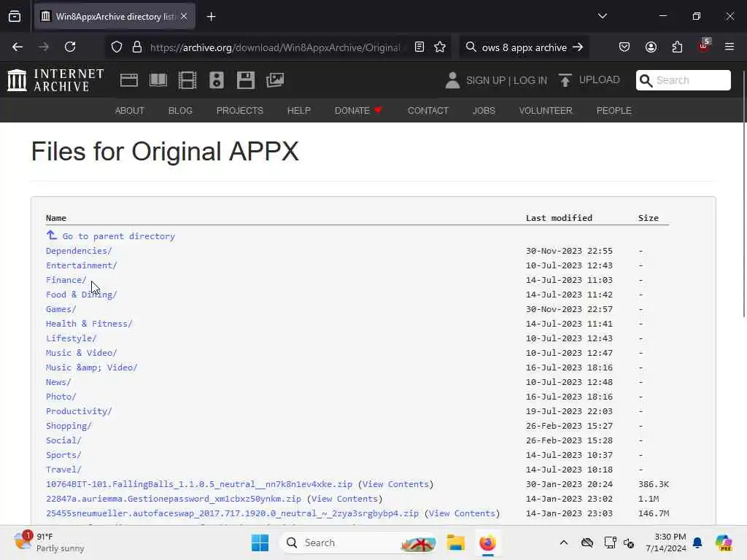
Task: Click the HELP menu item
Action: point(298,111)
